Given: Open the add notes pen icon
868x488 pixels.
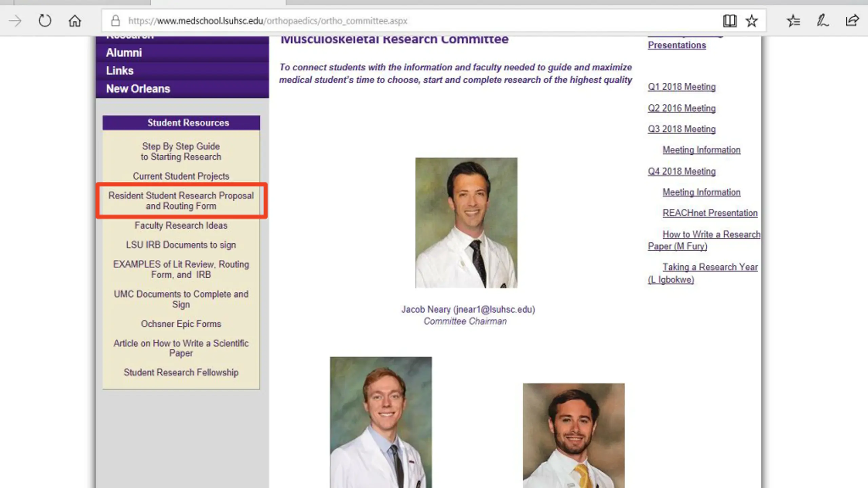Looking at the screenshot, I should pos(823,21).
